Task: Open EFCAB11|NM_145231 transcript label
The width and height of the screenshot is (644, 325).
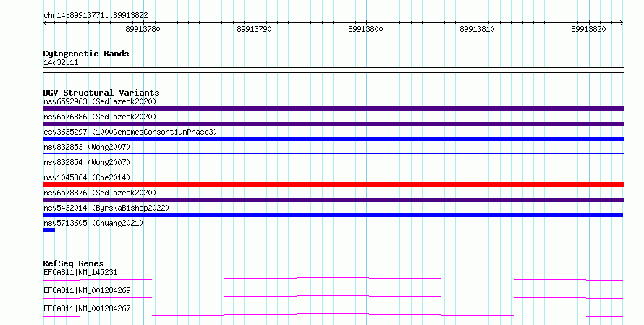Action: click(x=80, y=272)
